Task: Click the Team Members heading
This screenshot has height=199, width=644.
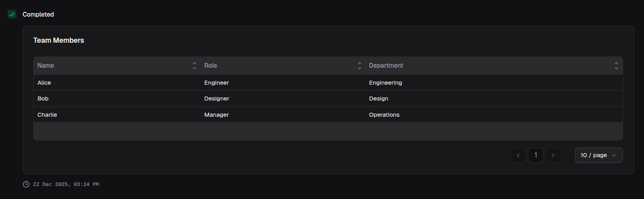Action: [59, 40]
